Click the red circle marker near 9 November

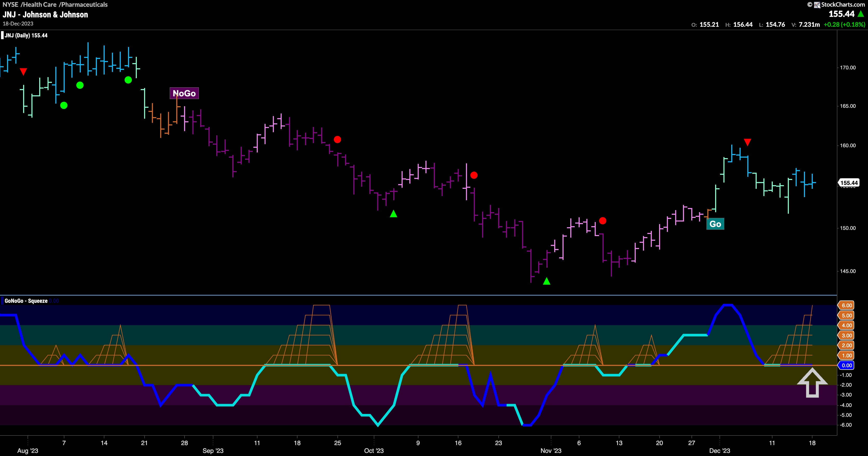point(603,221)
